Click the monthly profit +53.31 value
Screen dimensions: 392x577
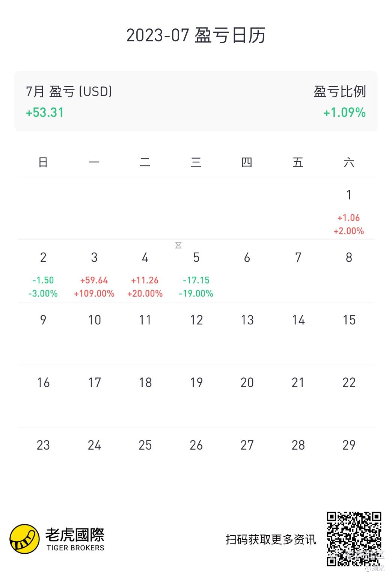click(x=45, y=112)
